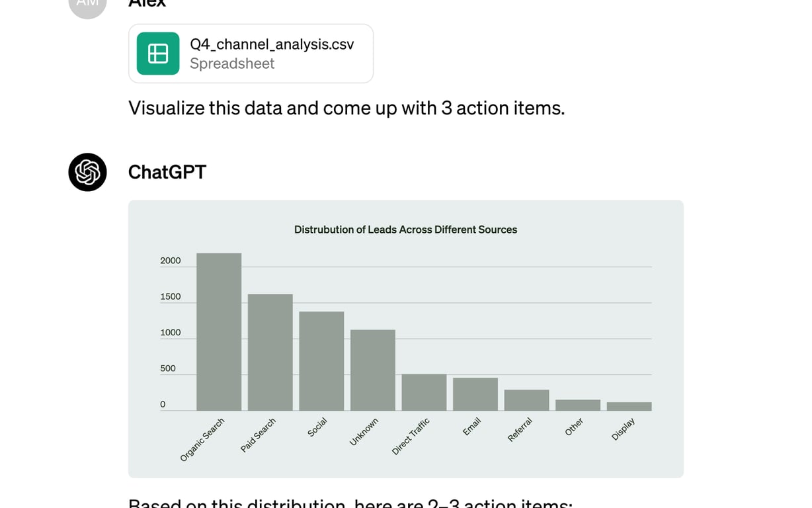Click the Spreadsheet label under the filename
Image resolution: width=812 pixels, height=508 pixels.
(x=232, y=63)
